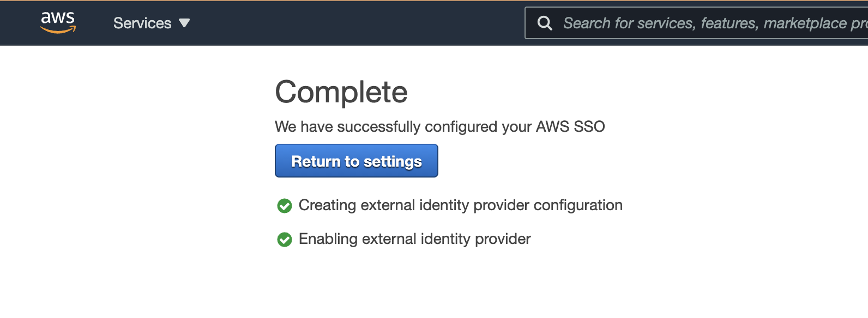
Task: Click the 'Enabling external identity provider' status text
Action: click(x=414, y=239)
